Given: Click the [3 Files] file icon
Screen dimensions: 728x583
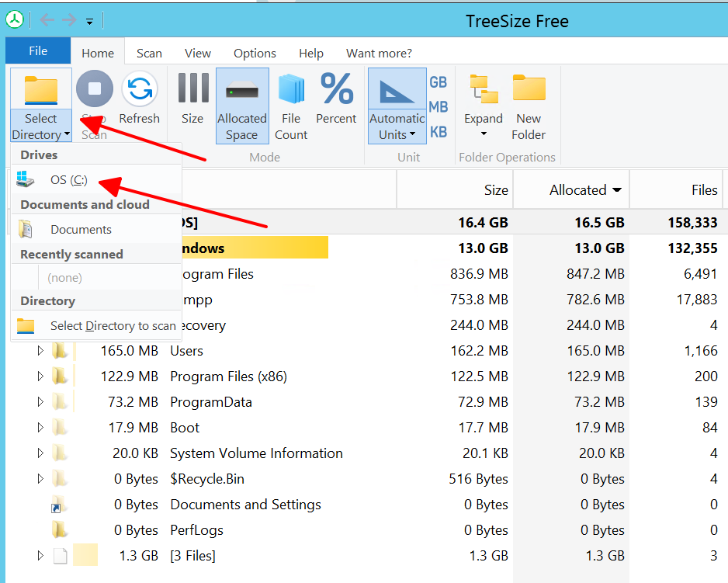Looking at the screenshot, I should (x=61, y=556).
